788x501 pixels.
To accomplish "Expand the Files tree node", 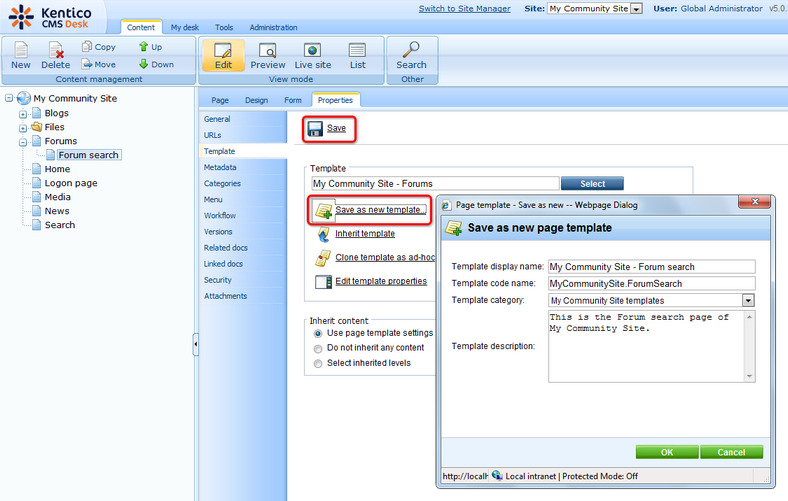I will point(23,128).
